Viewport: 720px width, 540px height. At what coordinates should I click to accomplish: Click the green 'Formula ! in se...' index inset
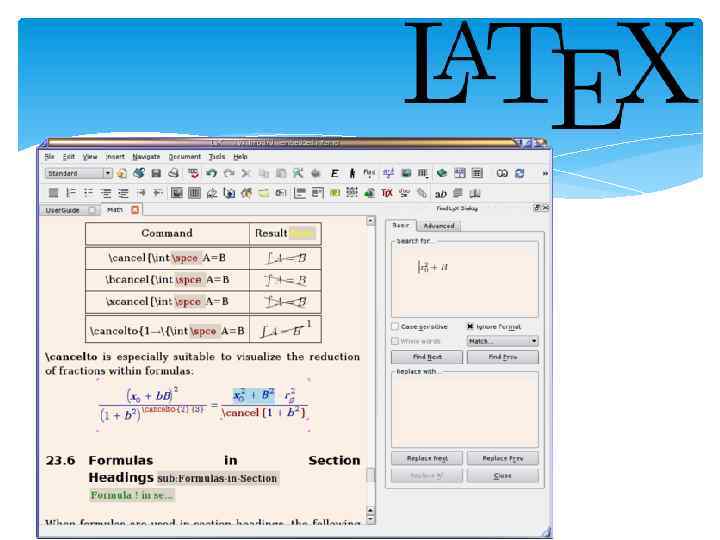point(132,495)
